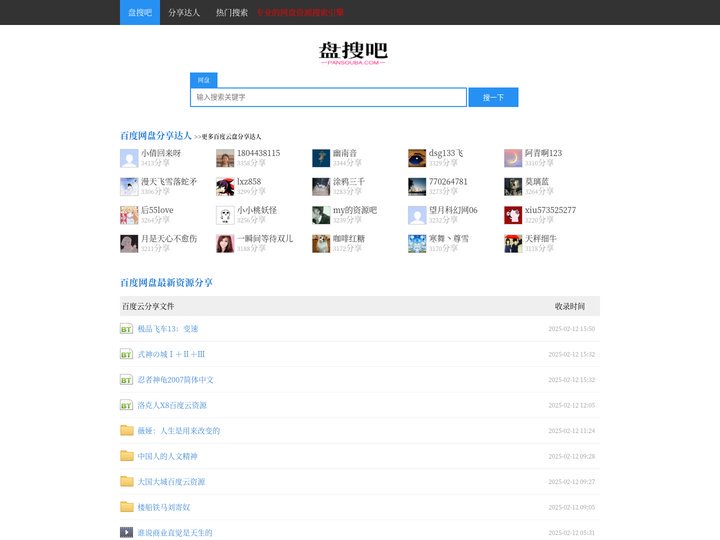The image size is (720, 540).
Task: Open file link 大国大城百度云资源
Action: tap(171, 482)
